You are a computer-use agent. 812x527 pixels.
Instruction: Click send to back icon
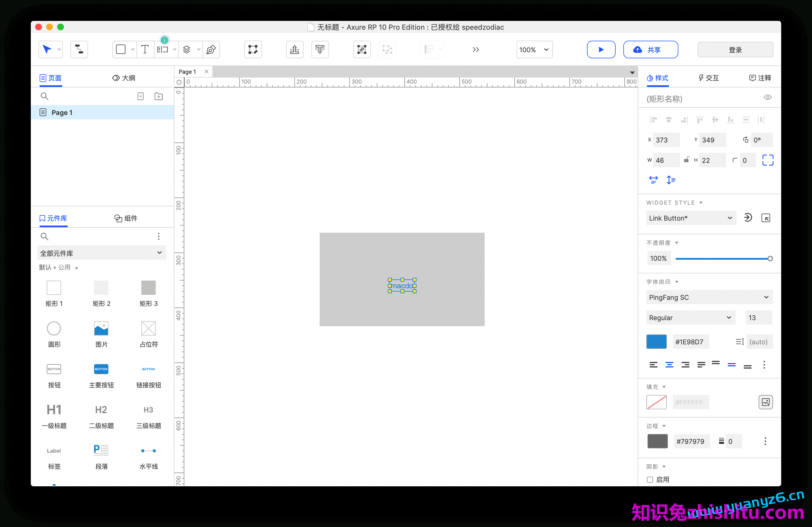[x=320, y=50]
